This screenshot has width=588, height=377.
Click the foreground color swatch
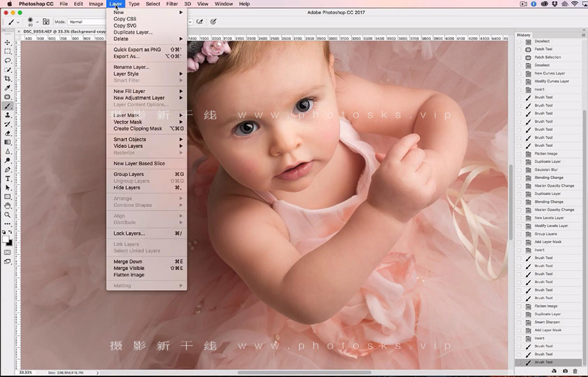[6, 239]
